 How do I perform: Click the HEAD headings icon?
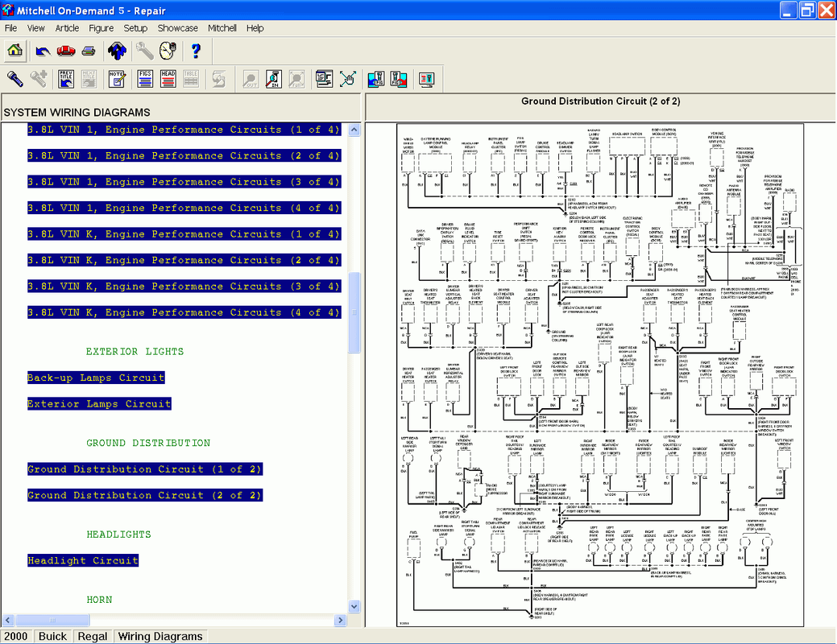point(168,79)
